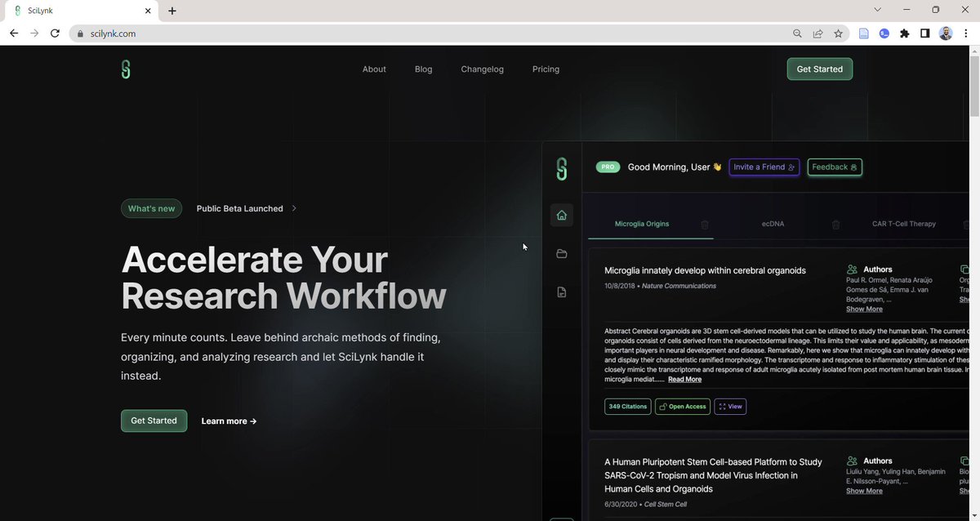Click the Open Access badge
The width and height of the screenshot is (980, 521).
point(683,406)
